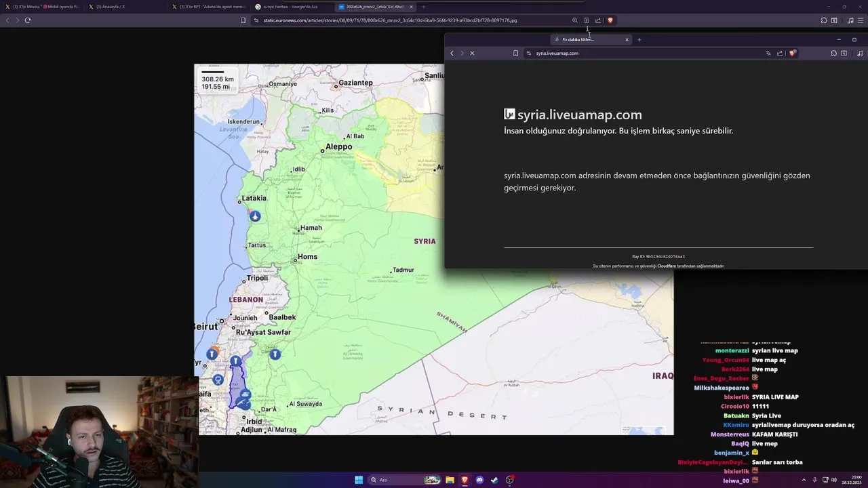The height and width of the screenshot is (488, 868).
Task: Open Steam from the taskbar
Action: [x=494, y=480]
